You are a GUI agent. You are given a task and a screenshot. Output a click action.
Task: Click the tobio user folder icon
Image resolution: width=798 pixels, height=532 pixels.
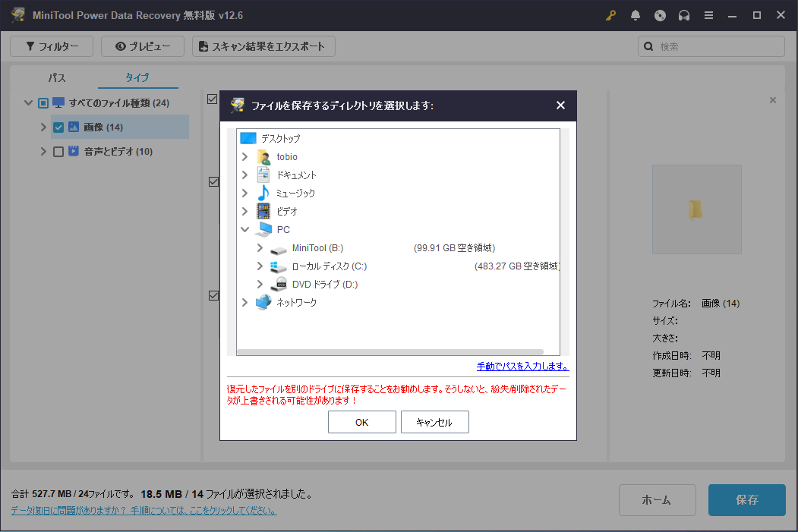point(263,156)
